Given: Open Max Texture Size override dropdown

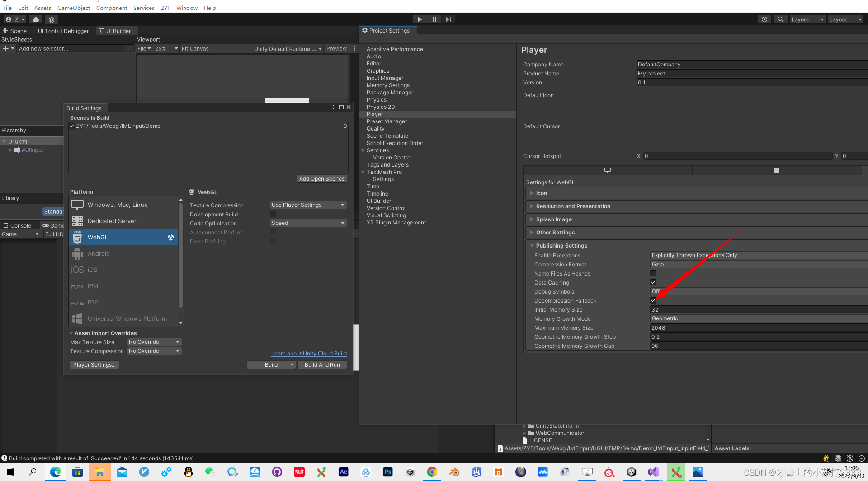Looking at the screenshot, I should point(154,342).
